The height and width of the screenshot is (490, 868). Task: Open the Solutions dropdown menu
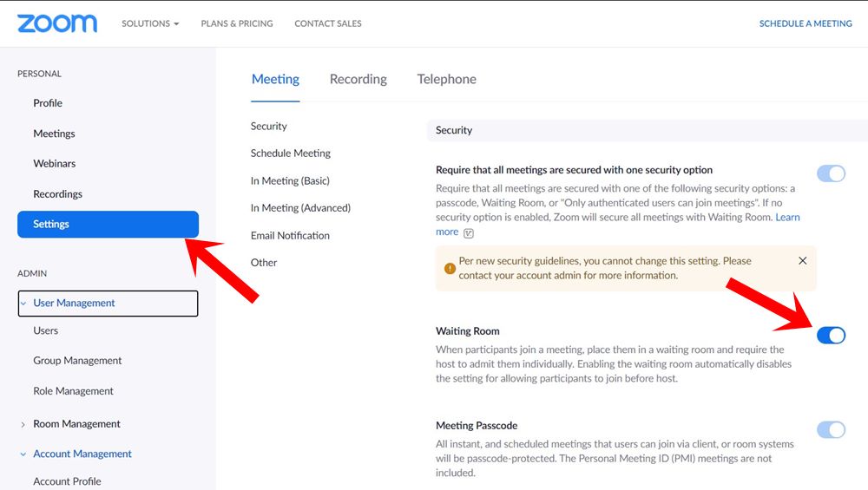(x=150, y=23)
